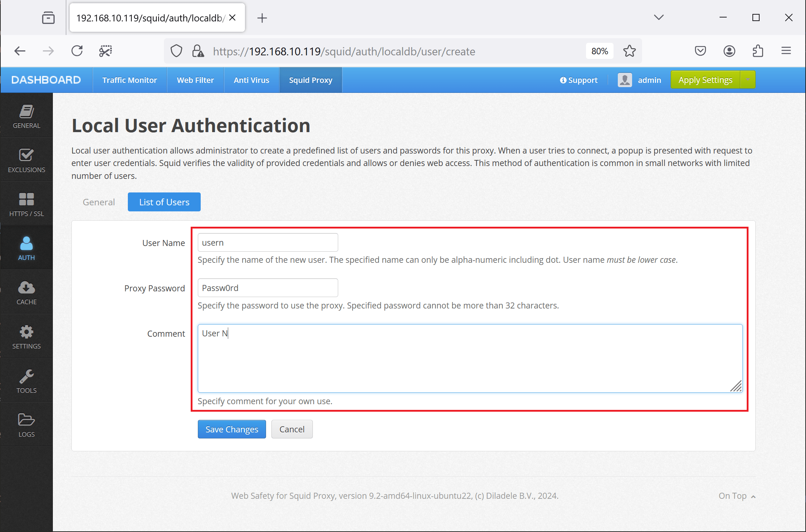Viewport: 806px width, 532px height.
Task: Open the Firefox hamburger menu
Action: (786, 51)
